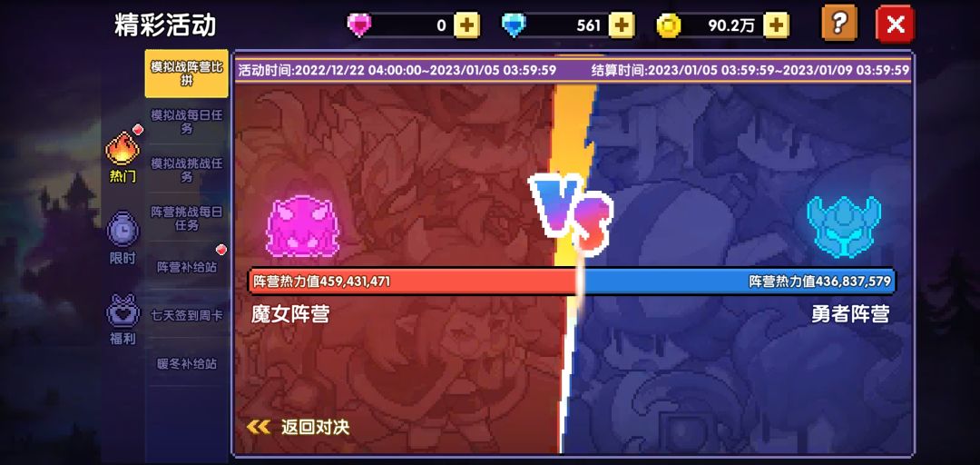Screen dimensions: 980x465
Task: Click 返回对决 back link
Action: click(299, 428)
